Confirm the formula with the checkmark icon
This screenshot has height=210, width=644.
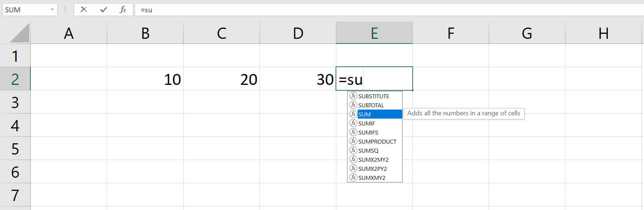[x=104, y=9]
